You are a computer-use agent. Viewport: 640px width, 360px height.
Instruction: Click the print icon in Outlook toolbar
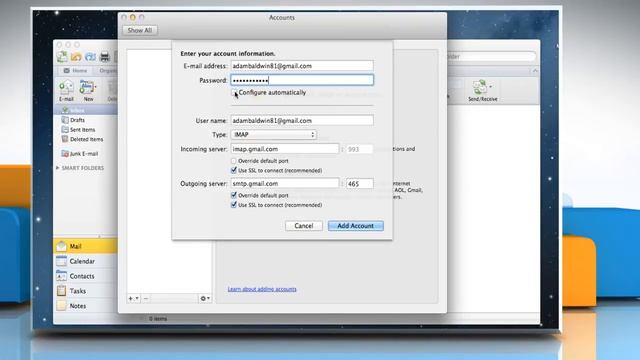click(105, 57)
